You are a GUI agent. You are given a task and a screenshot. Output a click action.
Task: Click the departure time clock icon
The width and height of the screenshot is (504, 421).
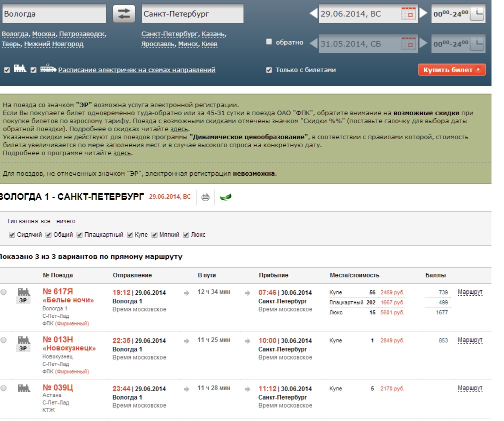[477, 14]
